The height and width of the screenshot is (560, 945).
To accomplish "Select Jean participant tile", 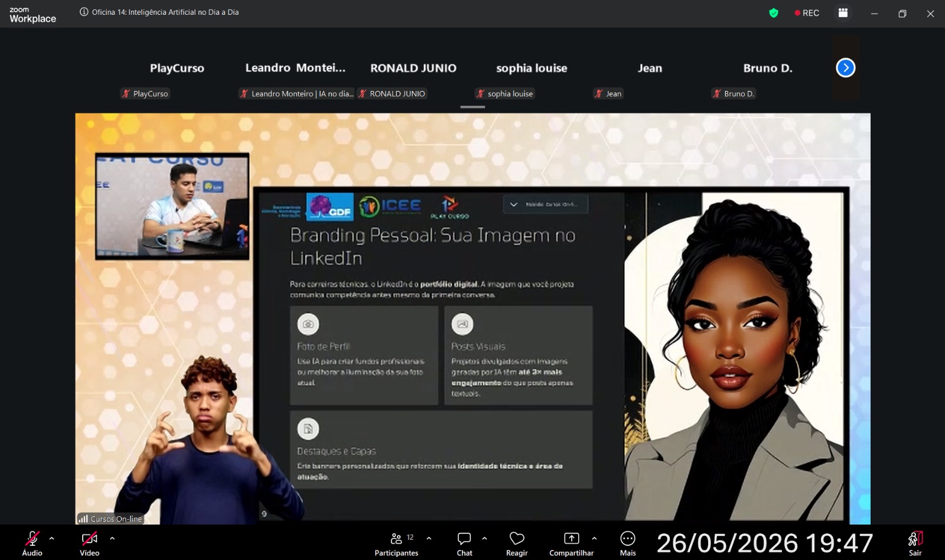I will pyautogui.click(x=650, y=69).
